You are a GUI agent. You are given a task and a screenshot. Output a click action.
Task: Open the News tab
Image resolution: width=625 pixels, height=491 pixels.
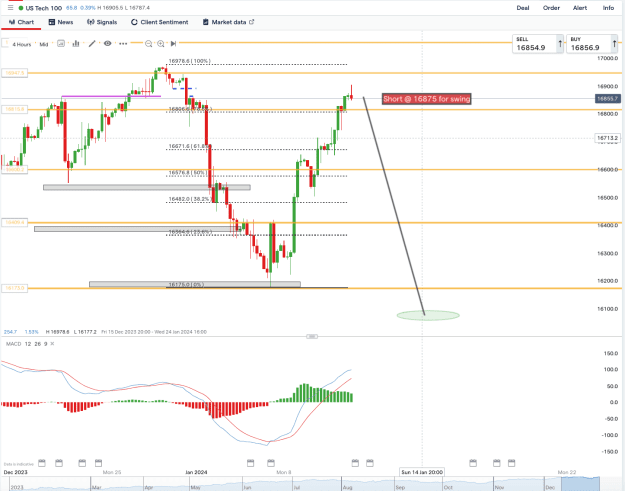61,22
